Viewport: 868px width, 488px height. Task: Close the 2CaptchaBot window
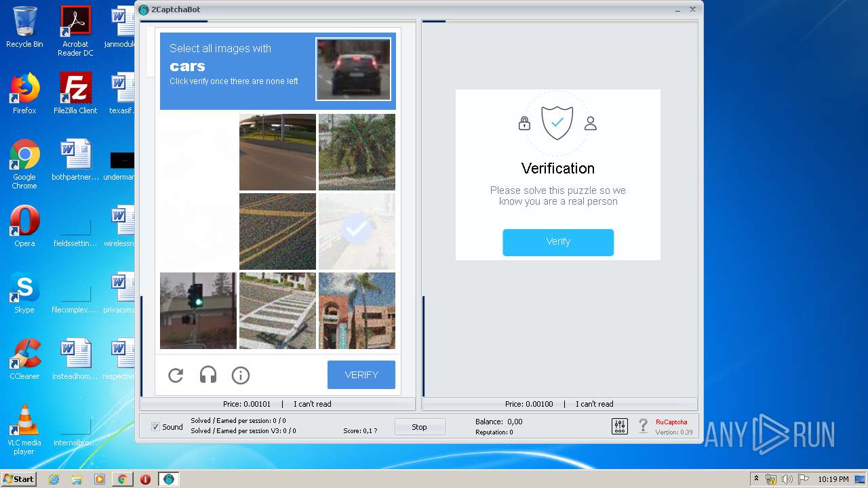pos(692,9)
